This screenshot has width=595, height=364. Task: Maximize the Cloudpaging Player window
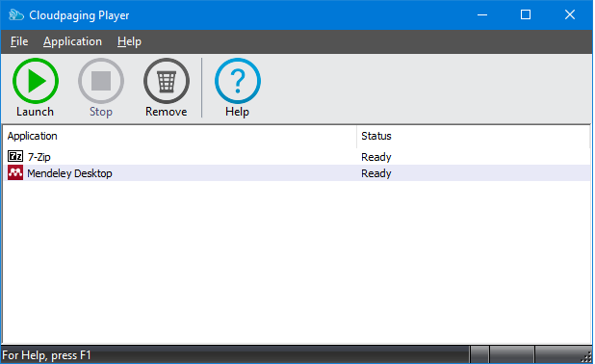(x=526, y=14)
